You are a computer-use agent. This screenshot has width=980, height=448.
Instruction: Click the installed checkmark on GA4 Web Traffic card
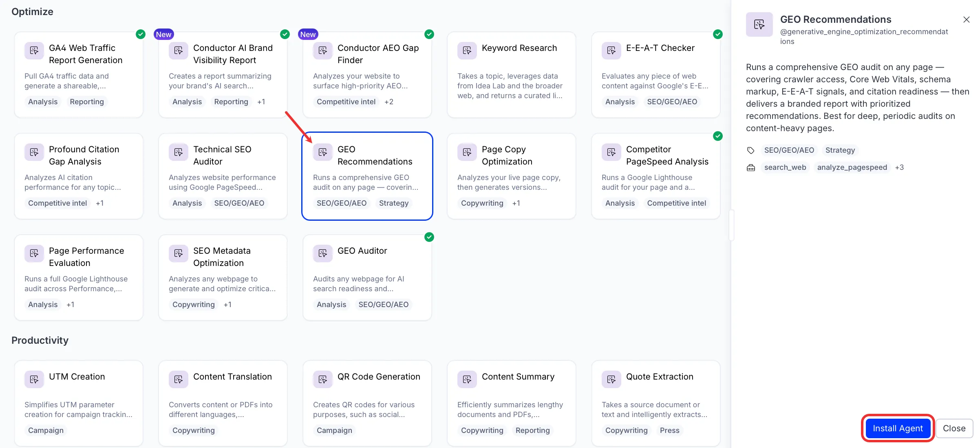point(141,34)
